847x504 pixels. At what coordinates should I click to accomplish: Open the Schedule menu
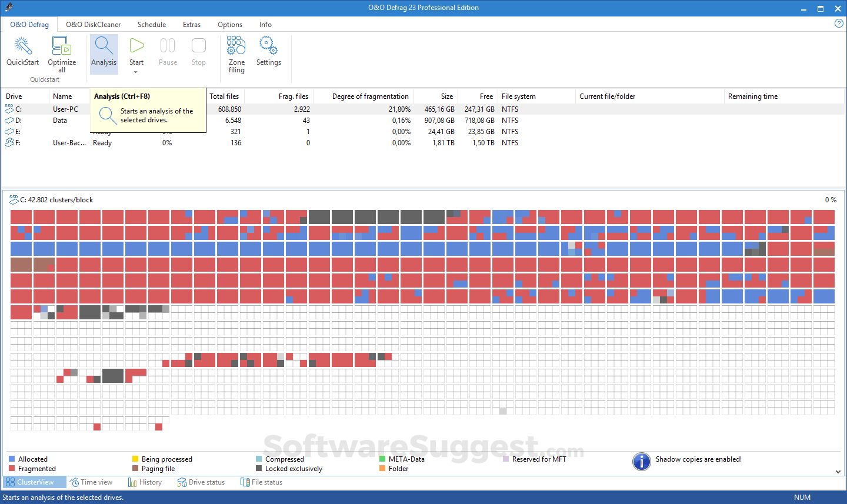pos(152,24)
